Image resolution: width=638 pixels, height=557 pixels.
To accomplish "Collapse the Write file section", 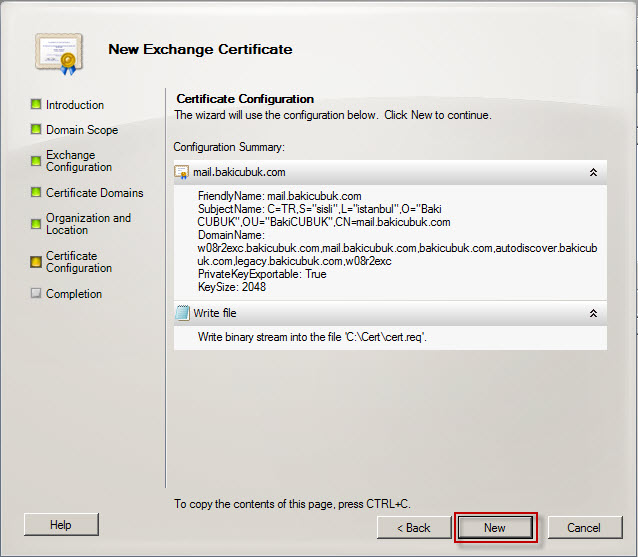I will (593, 313).
